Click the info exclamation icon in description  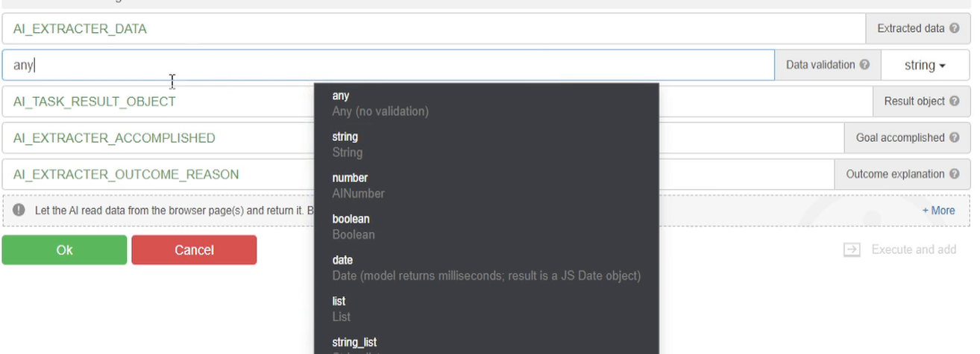point(19,210)
